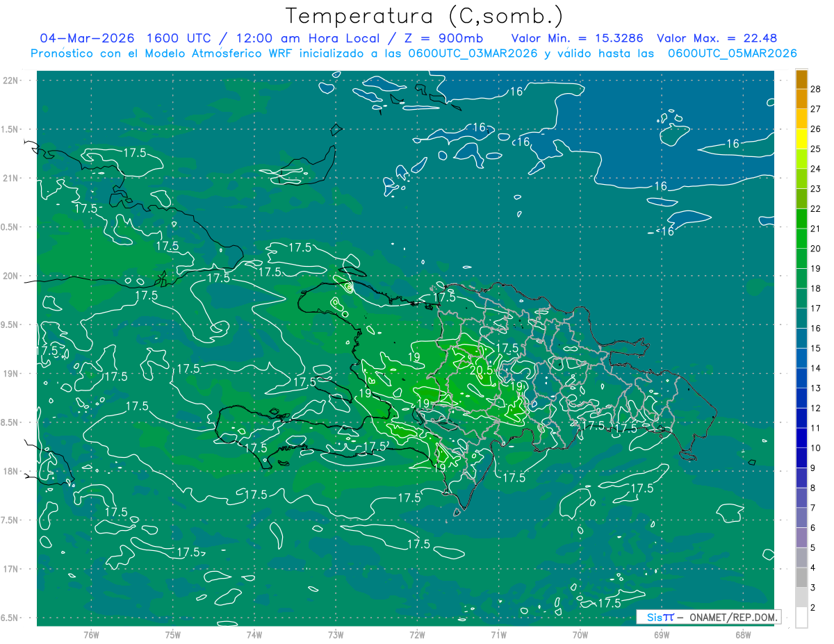Click the 'Valor Min. = 15.3286' readout
Screen dimensions: 834x644
(578, 38)
